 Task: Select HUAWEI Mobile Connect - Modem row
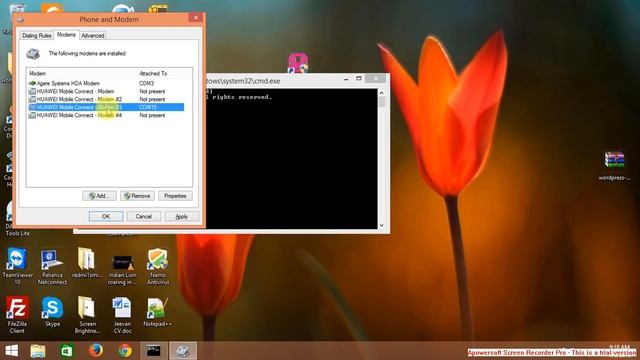pyautogui.click(x=106, y=91)
